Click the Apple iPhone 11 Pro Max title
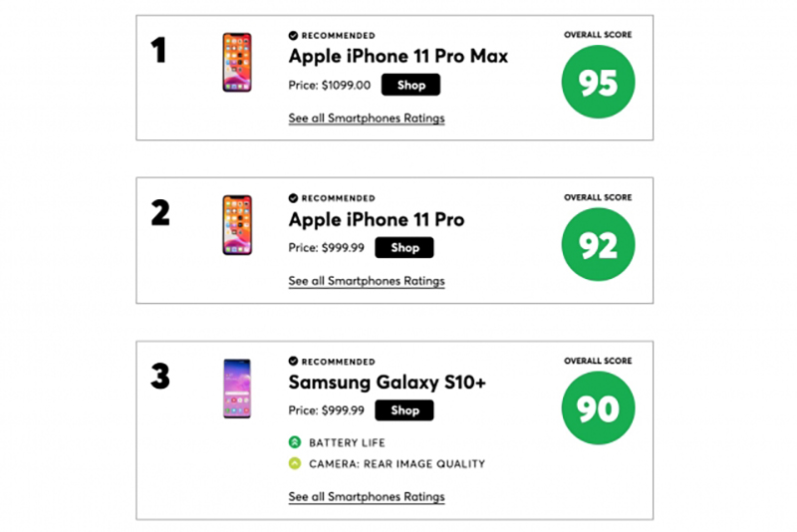 pyautogui.click(x=400, y=57)
